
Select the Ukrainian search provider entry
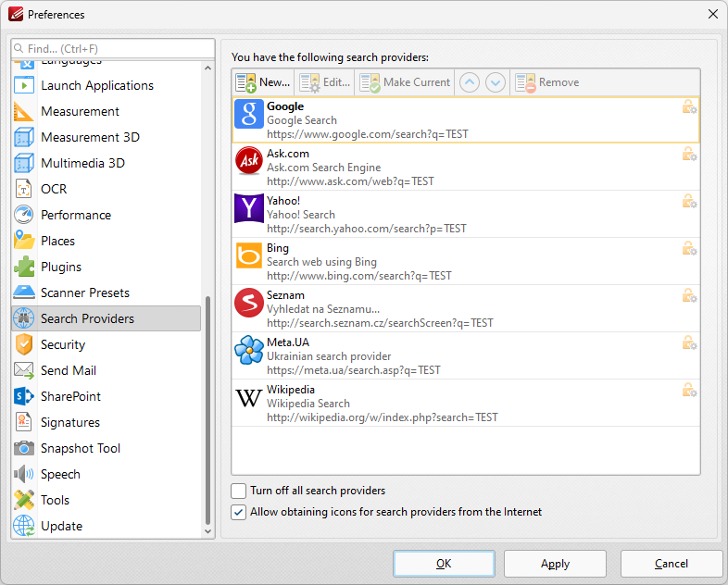pos(329,356)
